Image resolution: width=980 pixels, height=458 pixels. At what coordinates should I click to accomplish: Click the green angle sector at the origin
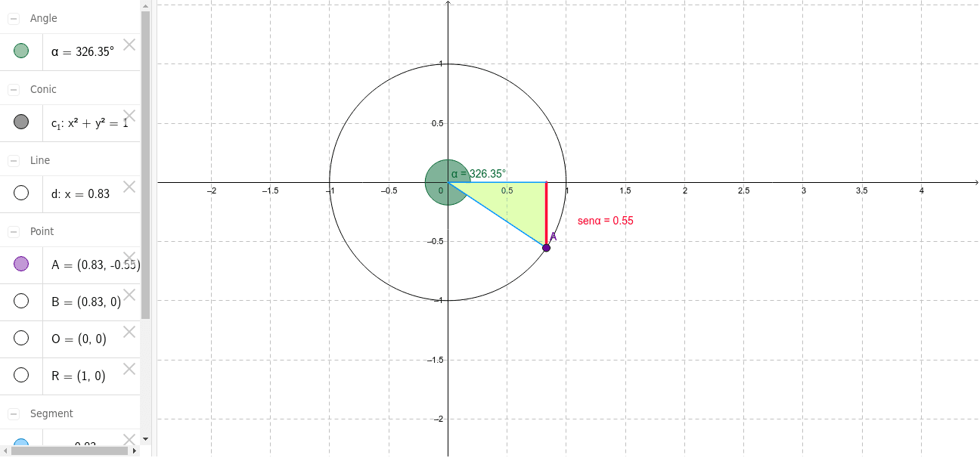439,181
